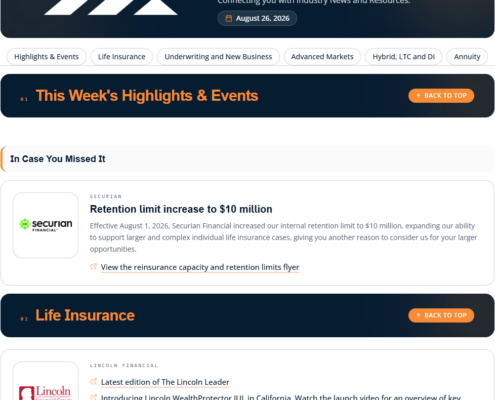The height and width of the screenshot is (400, 495).
Task: Open the Lincoln WealthProtector IUL California link
Action: 281,397
